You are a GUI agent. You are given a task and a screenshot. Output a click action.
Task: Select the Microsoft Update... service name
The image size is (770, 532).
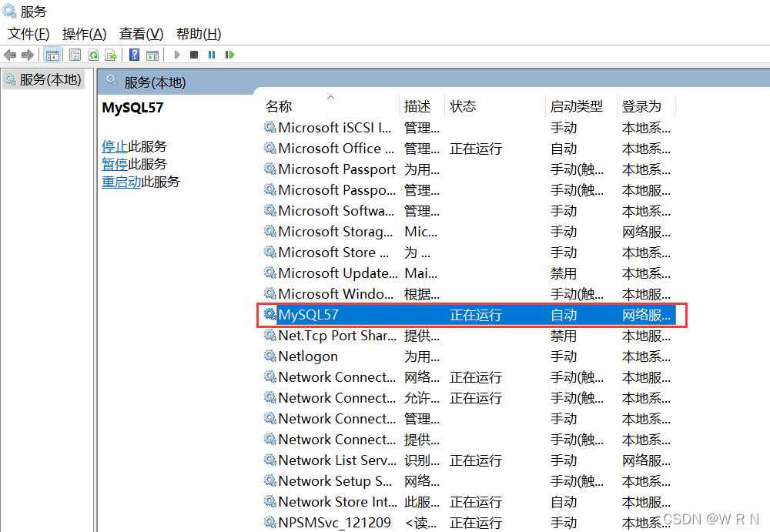click(x=338, y=273)
